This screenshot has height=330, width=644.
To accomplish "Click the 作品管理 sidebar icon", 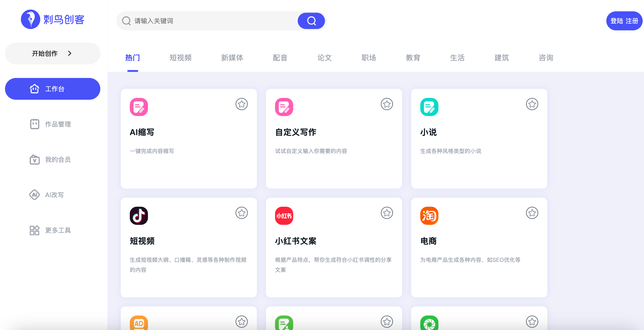I will pos(34,124).
